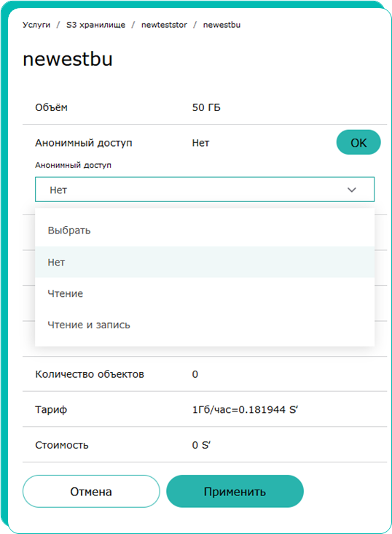This screenshot has height=534, width=392.
Task: Click the Анонимный доступ row value Нет
Action: click(200, 143)
